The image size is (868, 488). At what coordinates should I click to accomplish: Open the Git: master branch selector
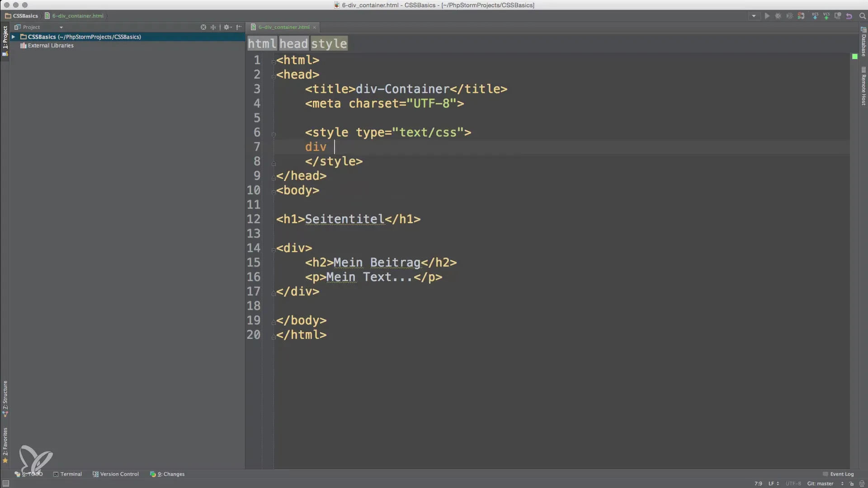click(821, 483)
